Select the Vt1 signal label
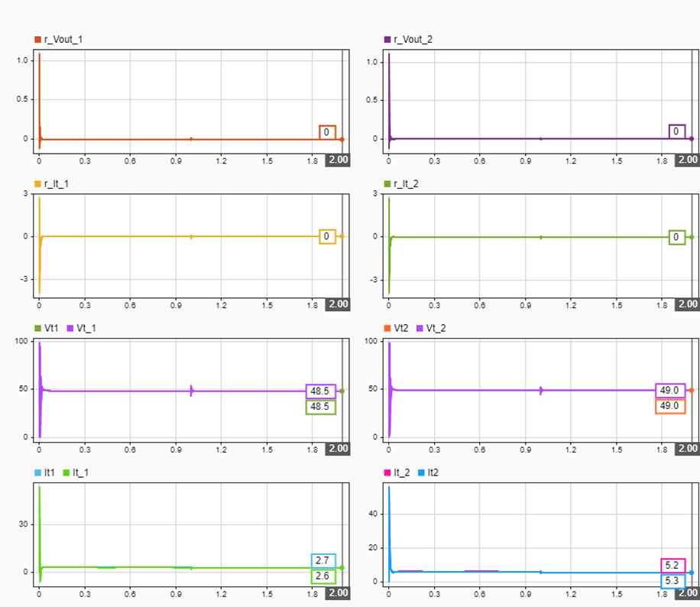 tap(51, 328)
